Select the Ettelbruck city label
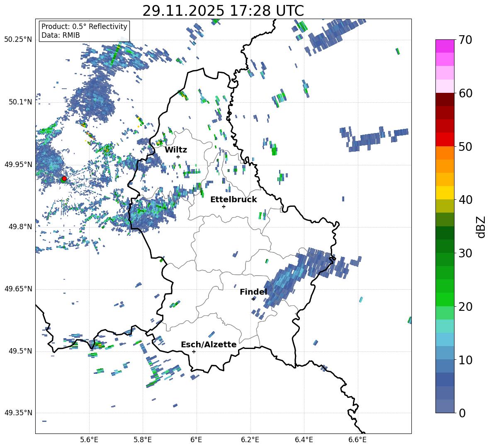 (x=233, y=200)
